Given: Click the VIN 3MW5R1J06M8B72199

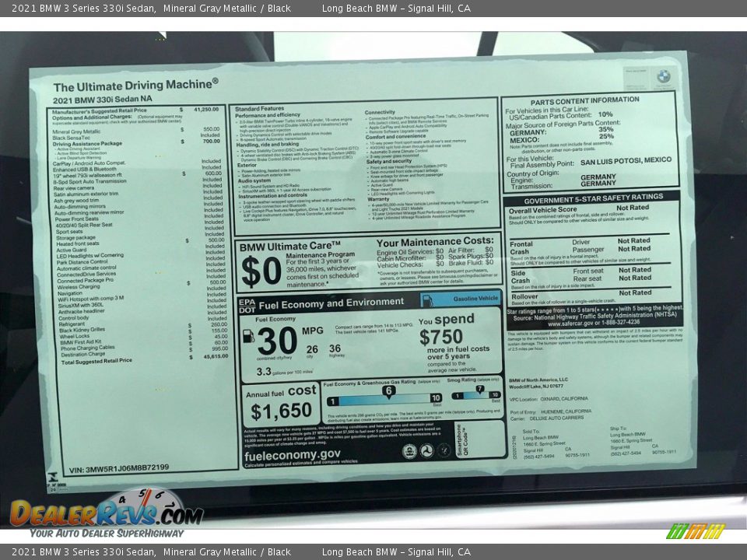Looking at the screenshot, I should click(119, 468).
